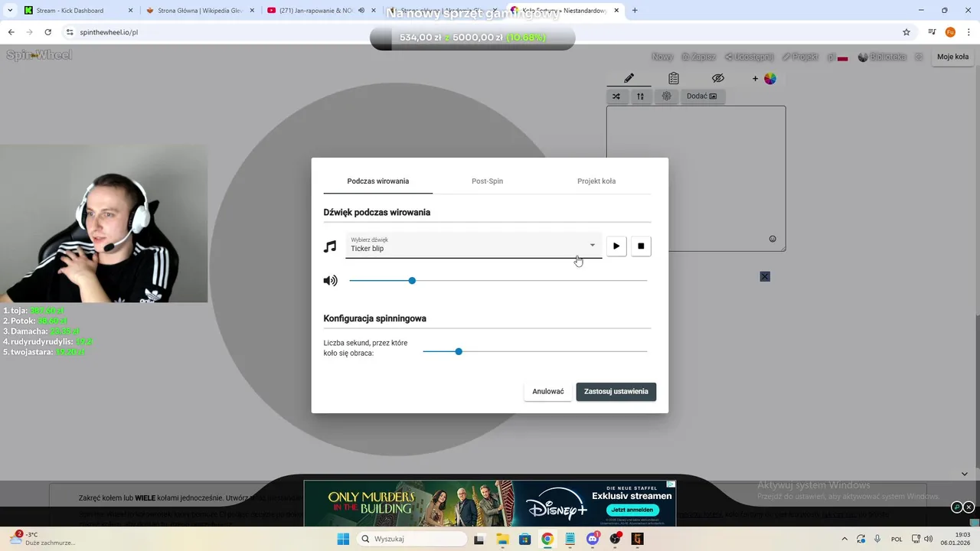
Task: Open Discord from the taskbar
Action: (x=593, y=539)
